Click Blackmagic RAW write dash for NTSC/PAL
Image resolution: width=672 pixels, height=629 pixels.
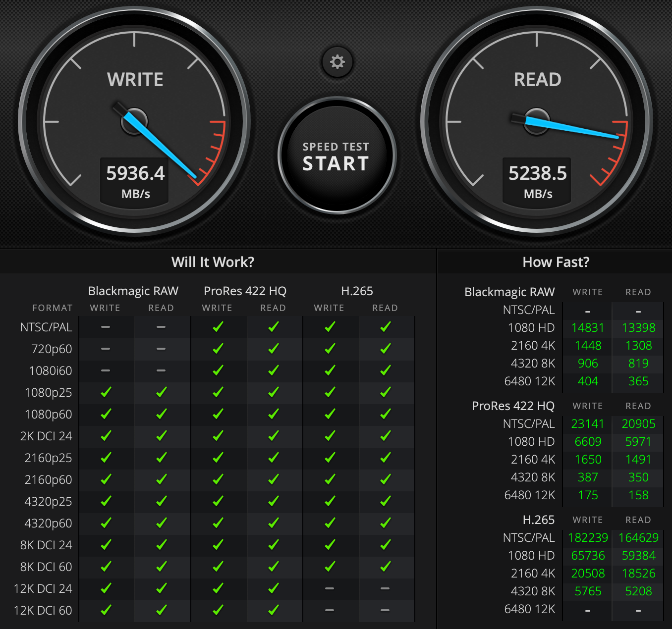point(106,327)
